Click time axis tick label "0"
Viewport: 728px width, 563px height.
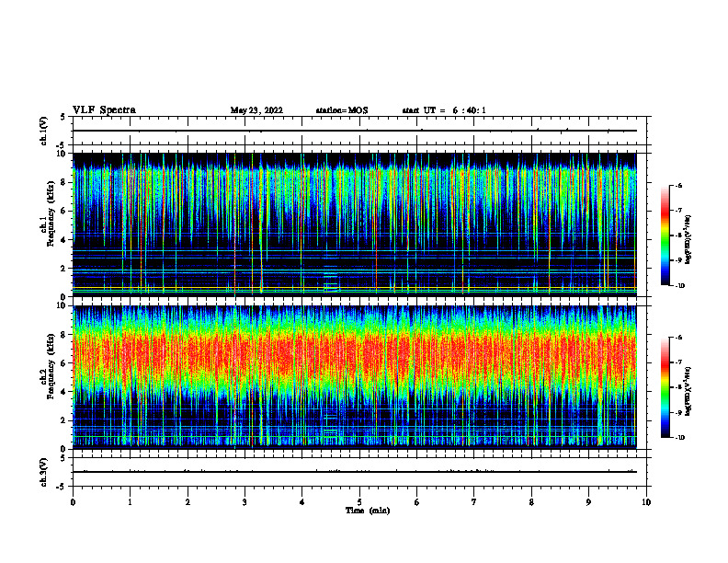(x=73, y=502)
